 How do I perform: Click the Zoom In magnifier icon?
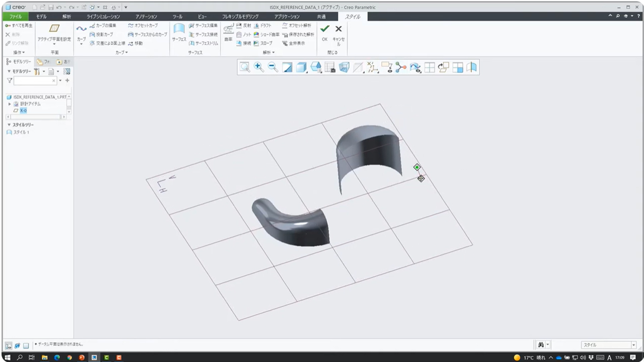[x=258, y=67]
